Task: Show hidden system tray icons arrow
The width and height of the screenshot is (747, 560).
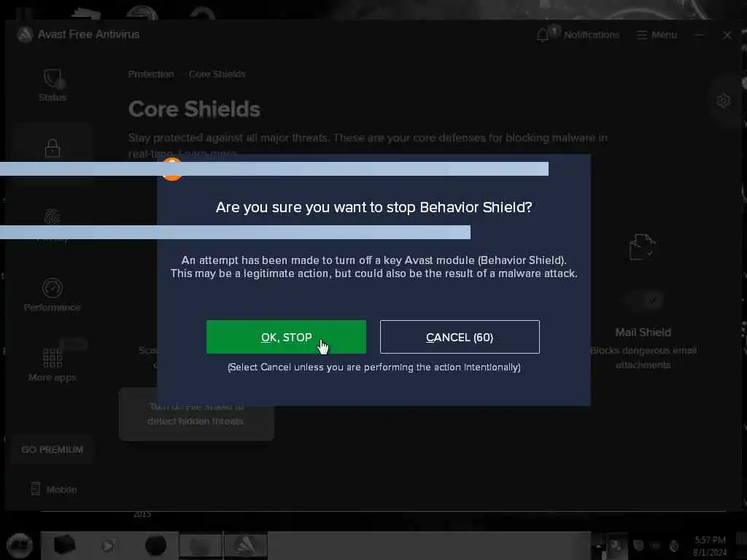Action: [598, 545]
